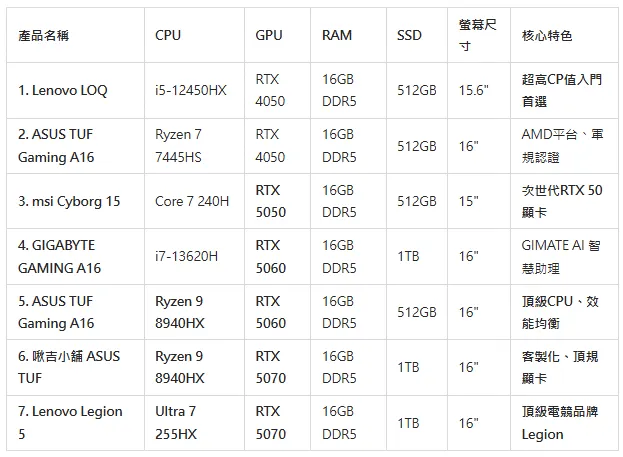Viewport: 623px width, 457px height.
Task: Select the GPU header cell
Action: click(x=269, y=36)
